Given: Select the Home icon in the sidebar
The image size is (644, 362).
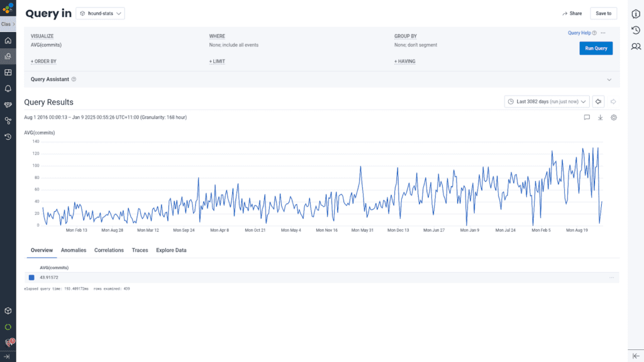Looking at the screenshot, I should click(x=8, y=40).
